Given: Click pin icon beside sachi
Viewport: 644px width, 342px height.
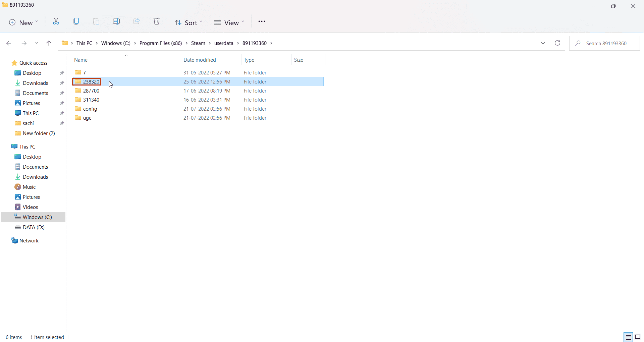Looking at the screenshot, I should 62,123.
